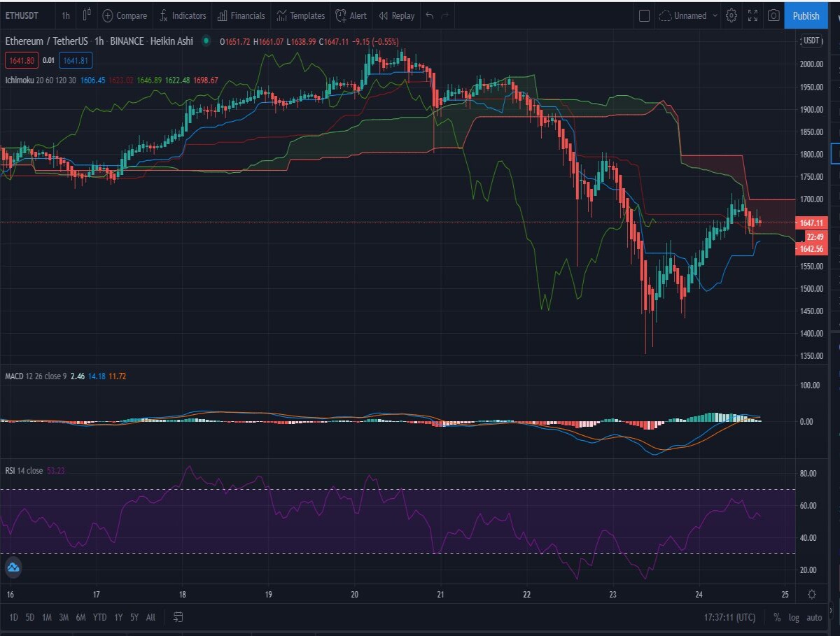This screenshot has width=840, height=636.
Task: Click the Compare symbol plus icon
Action: [x=107, y=15]
